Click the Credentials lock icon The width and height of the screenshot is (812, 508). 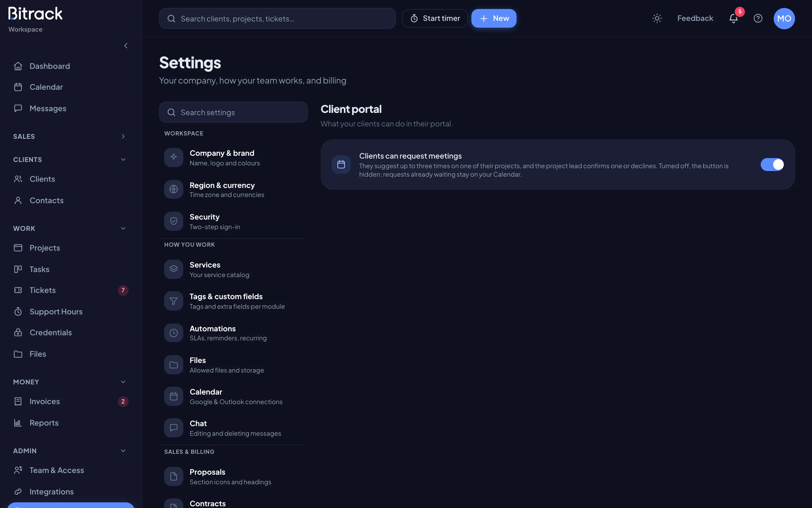[x=18, y=332]
